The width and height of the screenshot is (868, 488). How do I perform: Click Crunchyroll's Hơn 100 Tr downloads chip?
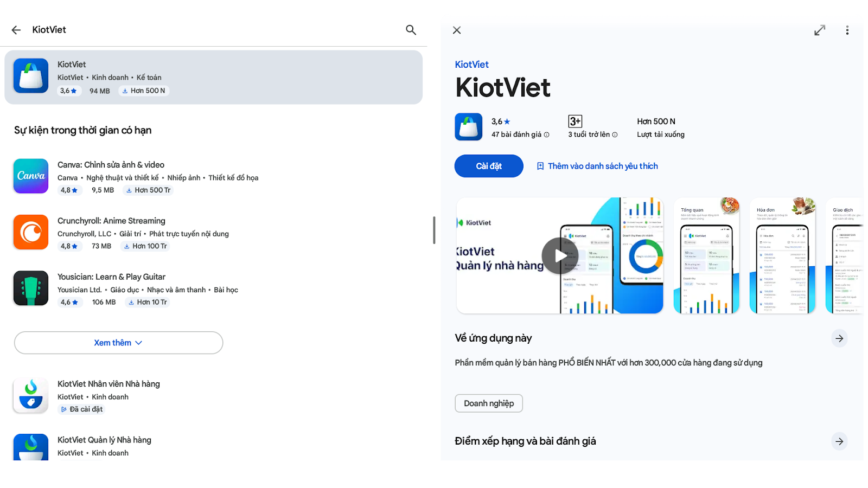coord(145,246)
